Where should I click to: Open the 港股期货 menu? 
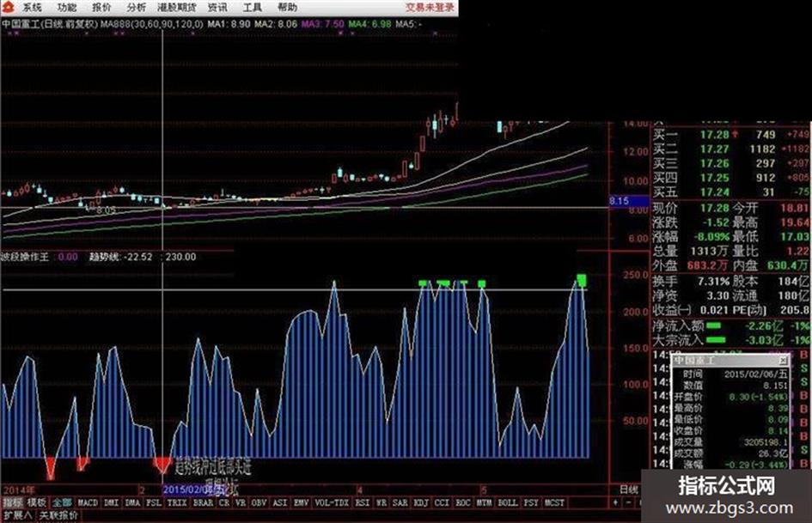coord(177,7)
